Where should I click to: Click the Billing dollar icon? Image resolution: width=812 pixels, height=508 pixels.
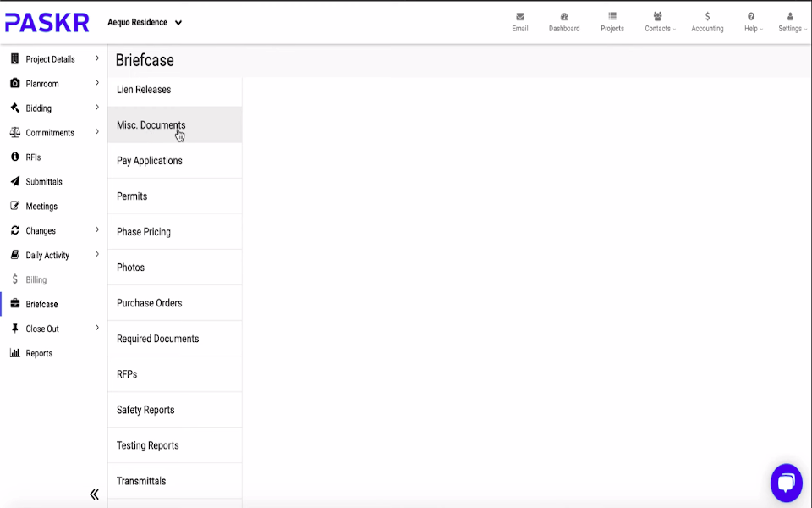point(14,279)
